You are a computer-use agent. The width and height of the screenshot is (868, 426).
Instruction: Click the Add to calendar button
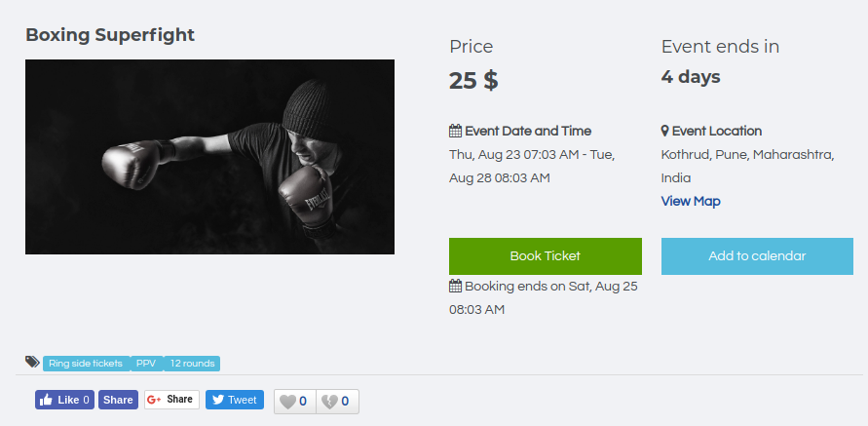tap(757, 256)
